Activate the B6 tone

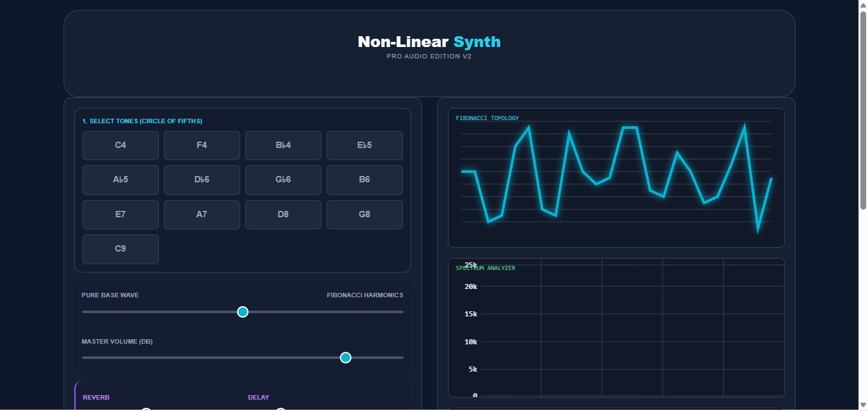click(x=365, y=180)
